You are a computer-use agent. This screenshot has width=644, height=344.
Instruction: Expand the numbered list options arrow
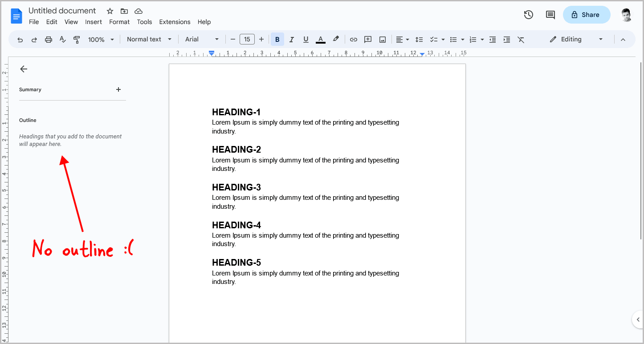point(482,40)
